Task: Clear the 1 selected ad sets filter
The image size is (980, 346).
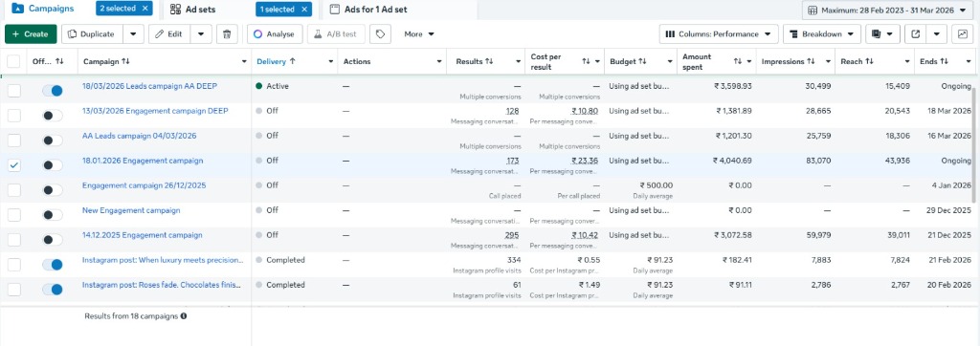Action: [305, 9]
